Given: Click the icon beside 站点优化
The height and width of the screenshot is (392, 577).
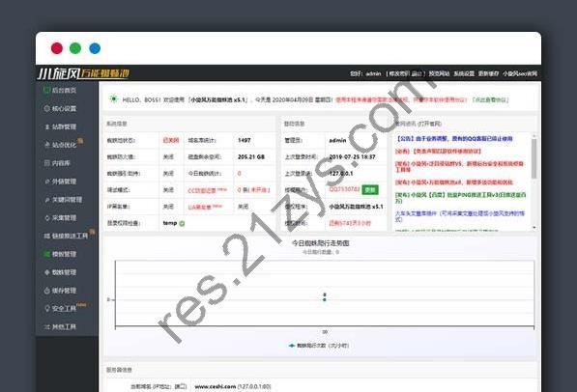Looking at the screenshot, I should pos(46,145).
